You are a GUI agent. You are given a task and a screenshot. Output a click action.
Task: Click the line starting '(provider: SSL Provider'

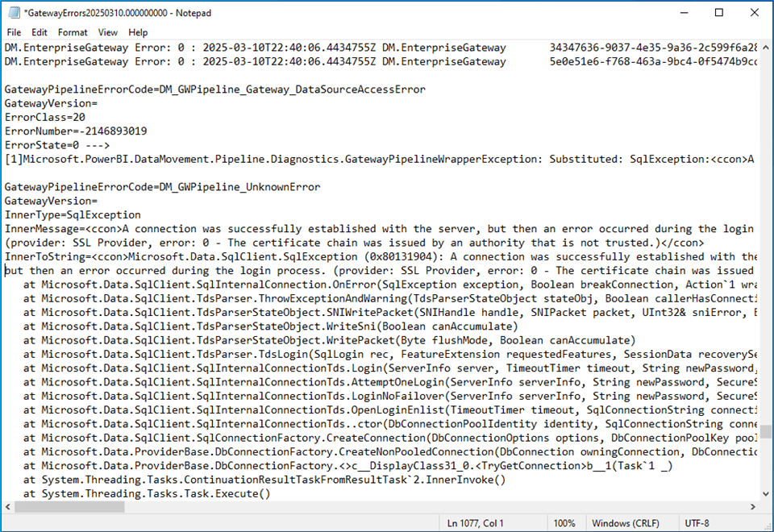pyautogui.click(x=354, y=243)
